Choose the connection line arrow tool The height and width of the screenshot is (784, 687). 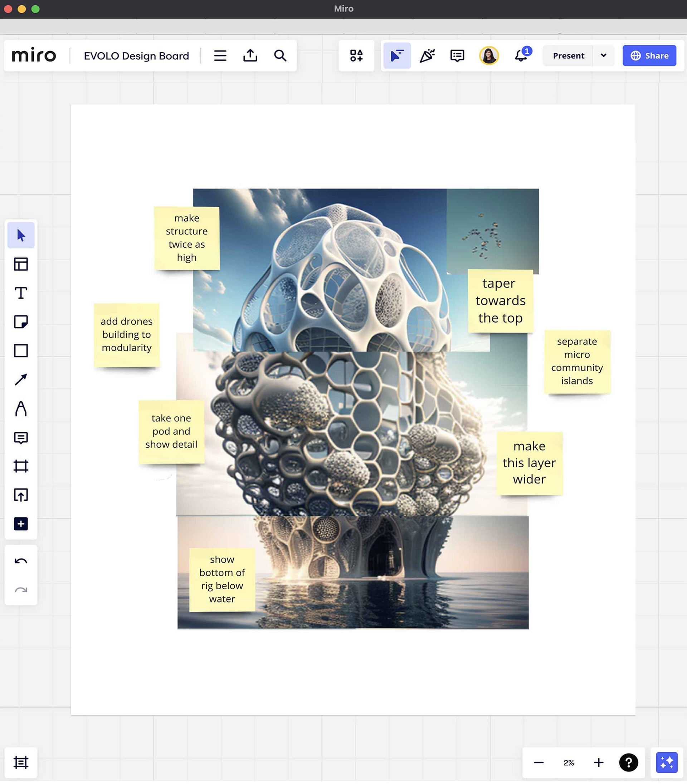point(21,380)
